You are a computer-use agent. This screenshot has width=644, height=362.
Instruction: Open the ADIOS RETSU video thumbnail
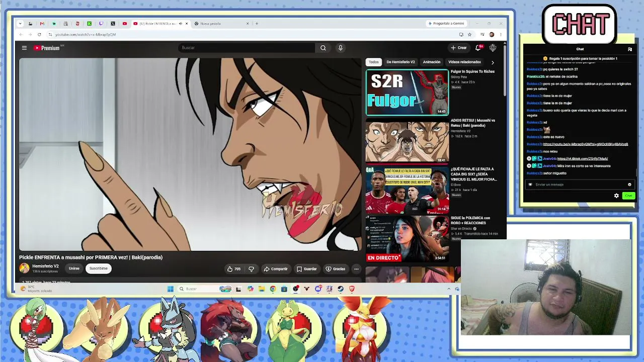pyautogui.click(x=407, y=141)
